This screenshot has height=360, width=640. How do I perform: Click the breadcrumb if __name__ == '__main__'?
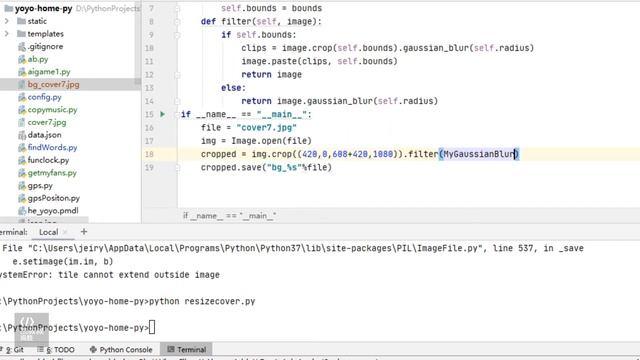229,216
